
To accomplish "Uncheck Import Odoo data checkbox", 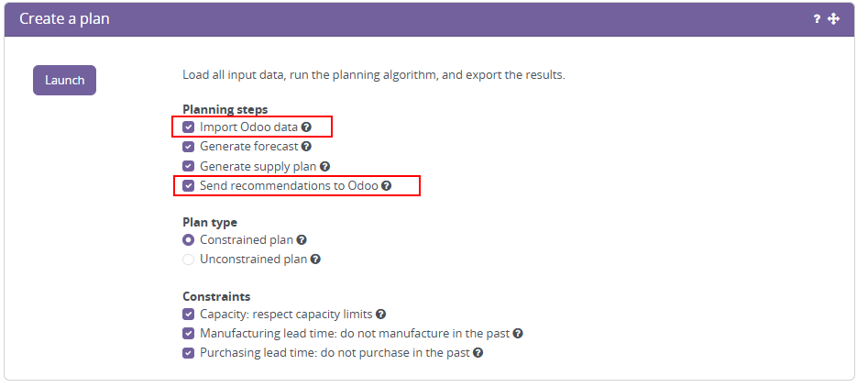I will [189, 127].
